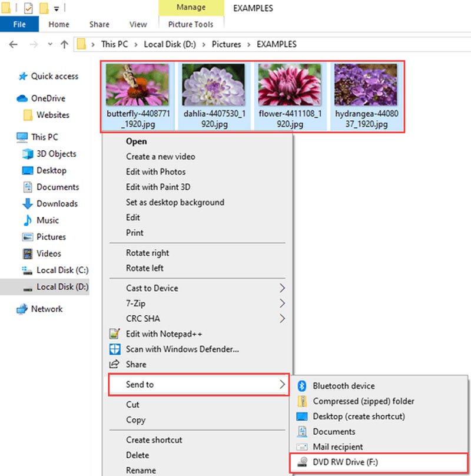Click the Notepad++ icon in context menu
This screenshot has width=471, height=476.
tap(115, 334)
